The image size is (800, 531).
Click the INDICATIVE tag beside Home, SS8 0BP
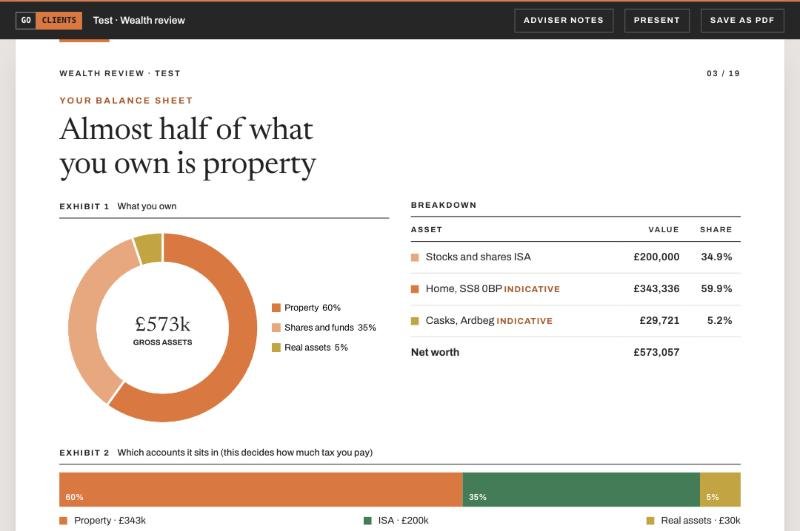[532, 289]
